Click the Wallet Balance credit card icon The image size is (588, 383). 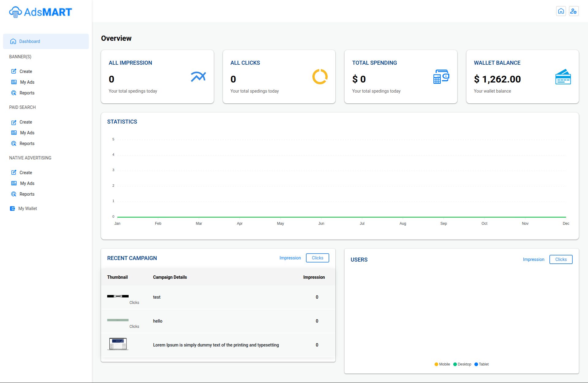pyautogui.click(x=563, y=77)
